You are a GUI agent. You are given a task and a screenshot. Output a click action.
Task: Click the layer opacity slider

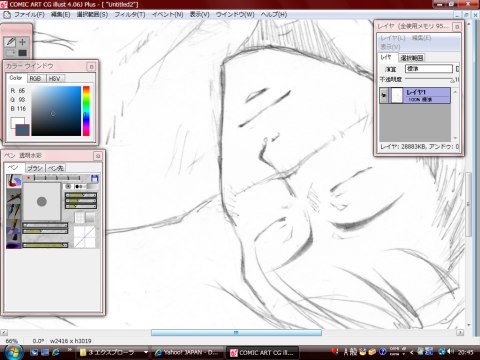click(430, 80)
